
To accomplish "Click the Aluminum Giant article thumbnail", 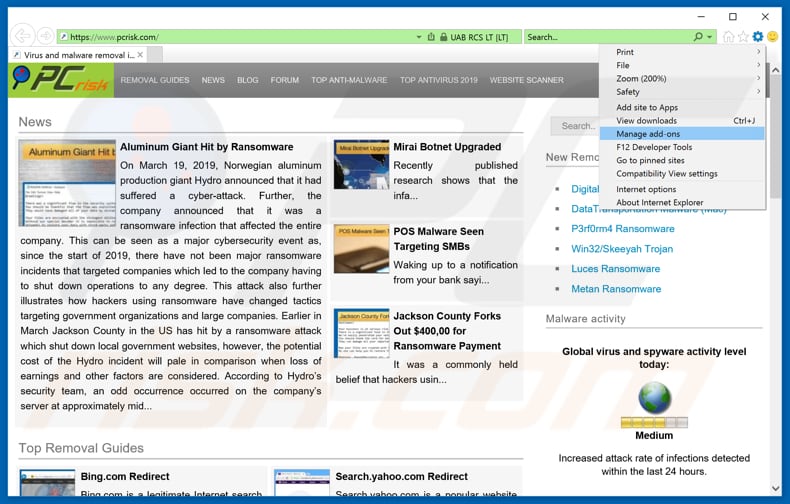I will coord(67,183).
